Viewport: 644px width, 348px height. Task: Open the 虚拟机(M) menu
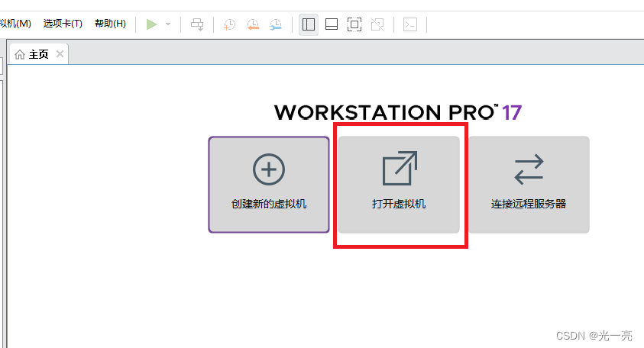click(x=15, y=24)
